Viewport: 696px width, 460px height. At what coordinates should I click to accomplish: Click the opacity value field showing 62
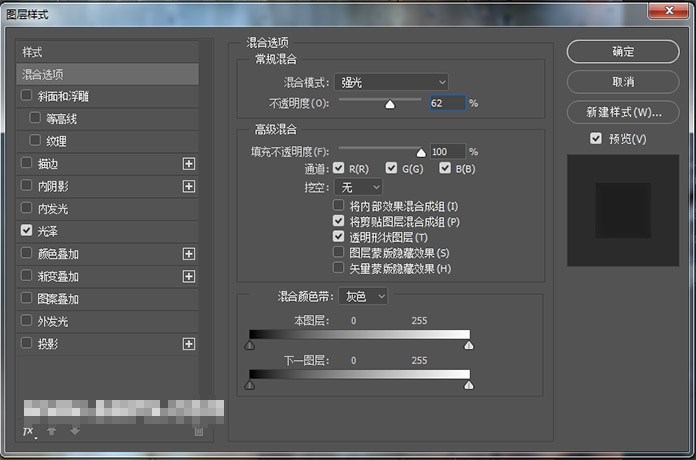(447, 103)
